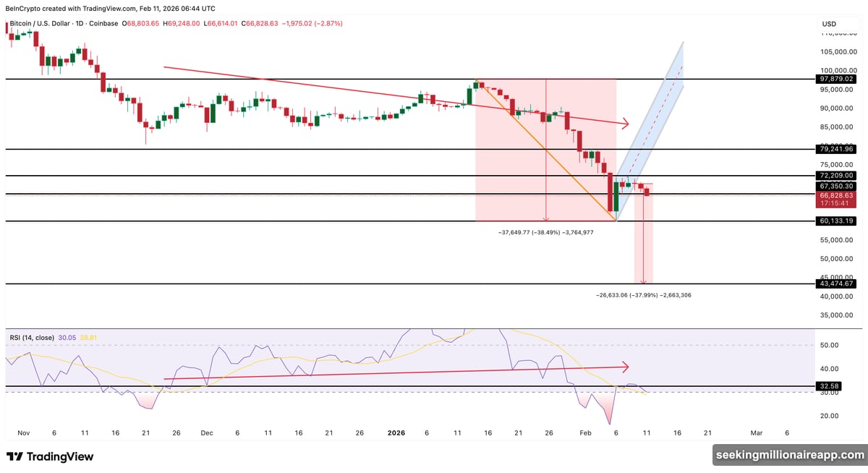The height and width of the screenshot is (473, 868).
Task: Click the 60,133.19 support price label
Action: click(837, 221)
